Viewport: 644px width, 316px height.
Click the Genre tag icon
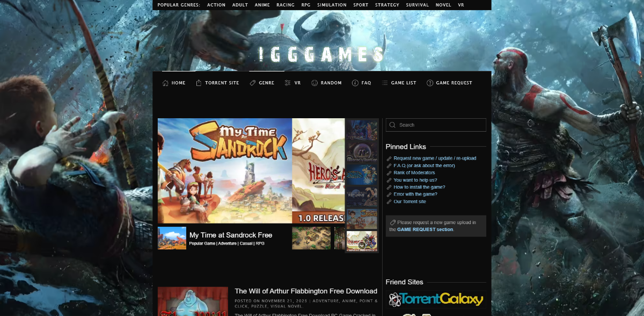pyautogui.click(x=253, y=83)
